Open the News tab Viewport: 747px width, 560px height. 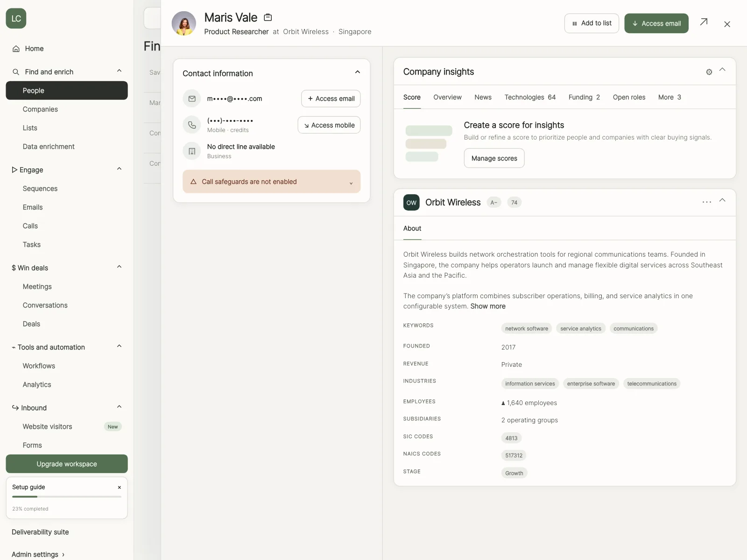coord(483,97)
